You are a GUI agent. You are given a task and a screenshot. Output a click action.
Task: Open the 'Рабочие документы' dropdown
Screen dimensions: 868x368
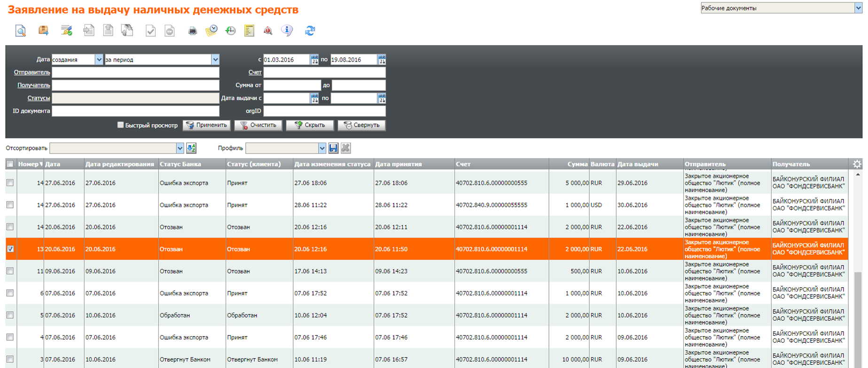click(x=858, y=8)
